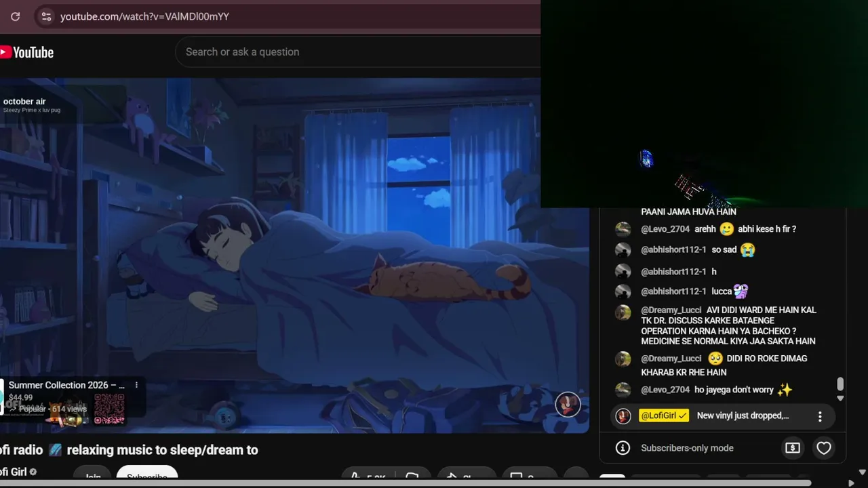Click @Dreamy_Lucci username in 'AVI DIDI' message

click(671, 310)
